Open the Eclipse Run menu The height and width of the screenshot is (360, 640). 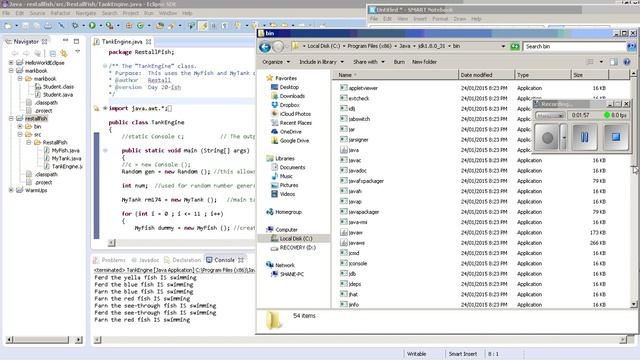(x=149, y=13)
